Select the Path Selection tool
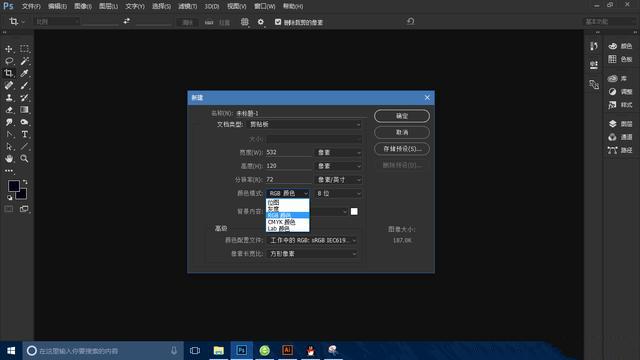Viewport: 640px width, 360px height. tap(9, 147)
